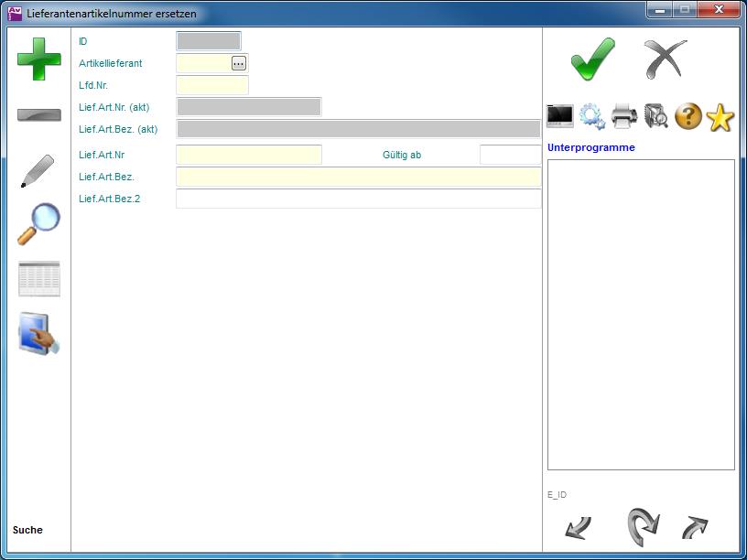Cancel with the gray X icon
This screenshot has width=747, height=560.
click(666, 60)
